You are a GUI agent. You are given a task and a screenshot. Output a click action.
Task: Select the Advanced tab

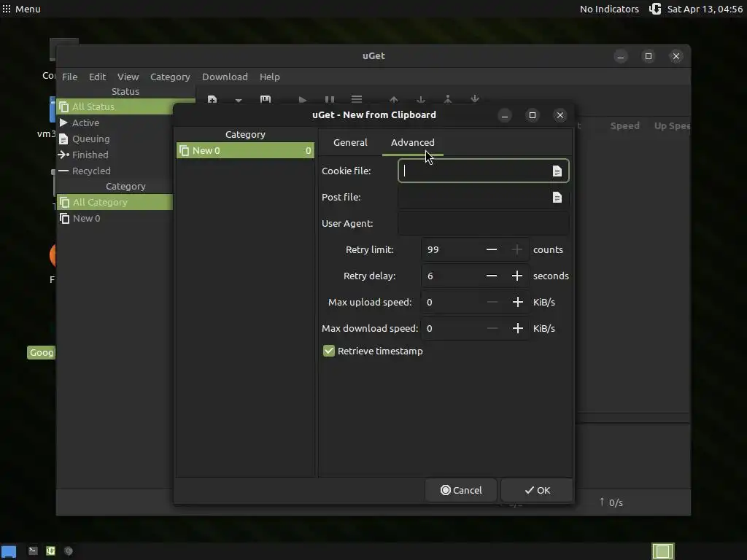(x=413, y=142)
